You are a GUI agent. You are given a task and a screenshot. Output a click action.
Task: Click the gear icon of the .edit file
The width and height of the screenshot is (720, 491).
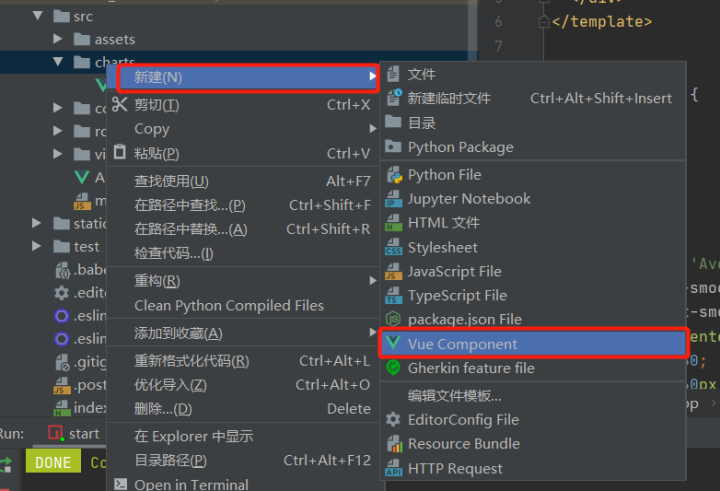pos(62,293)
